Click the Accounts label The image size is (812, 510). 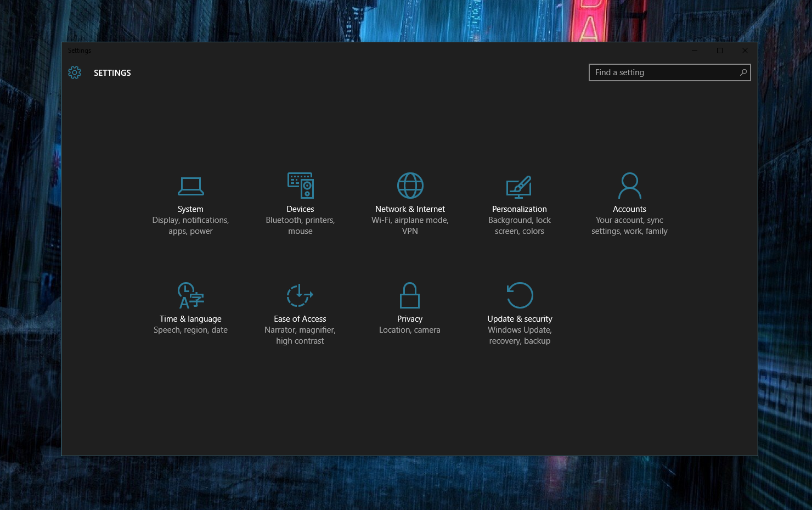(x=629, y=209)
